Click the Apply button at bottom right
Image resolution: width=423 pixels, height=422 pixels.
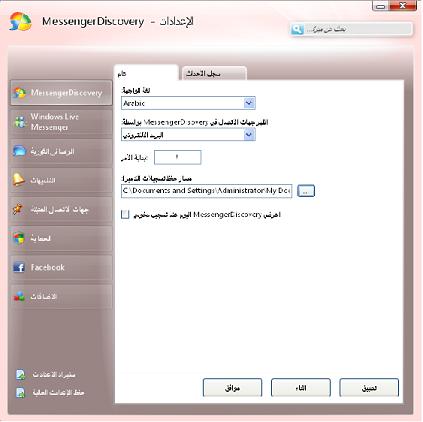point(369,388)
